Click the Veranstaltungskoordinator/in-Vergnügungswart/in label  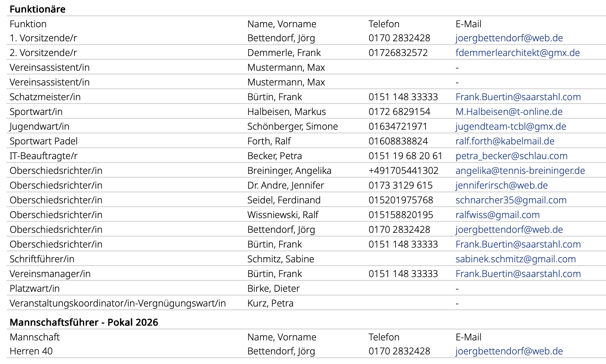pos(118,303)
